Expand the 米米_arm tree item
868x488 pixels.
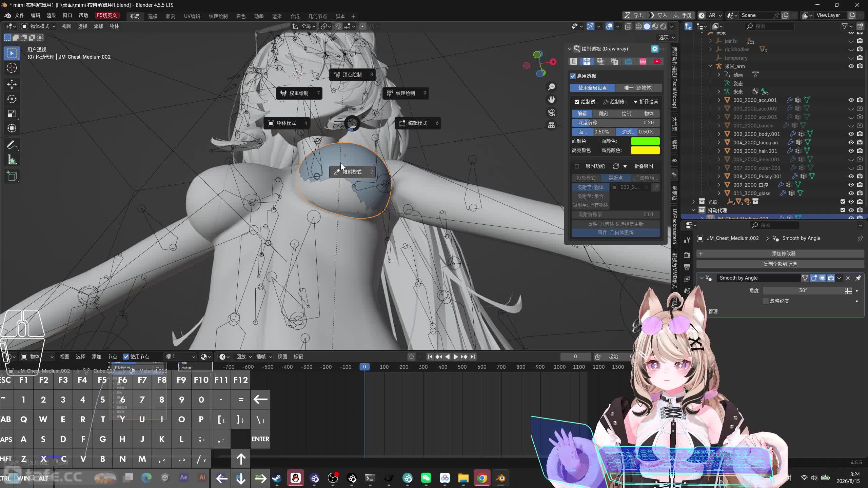tap(710, 66)
